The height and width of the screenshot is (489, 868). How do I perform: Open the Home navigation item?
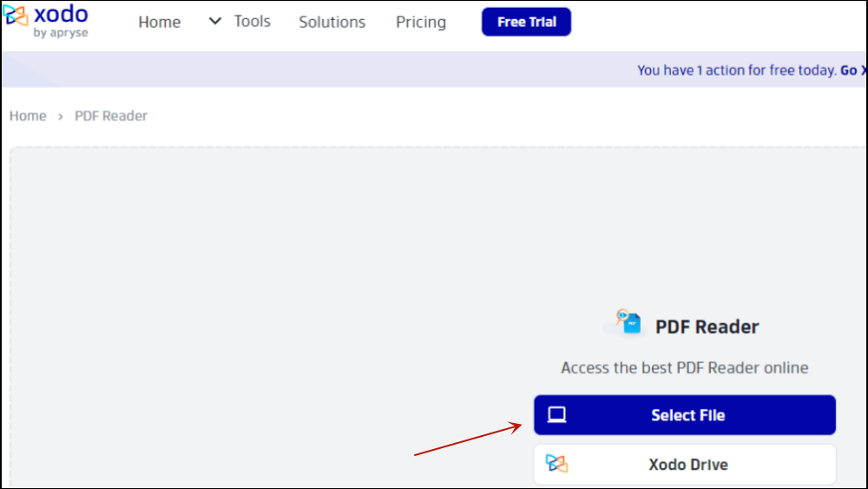160,23
